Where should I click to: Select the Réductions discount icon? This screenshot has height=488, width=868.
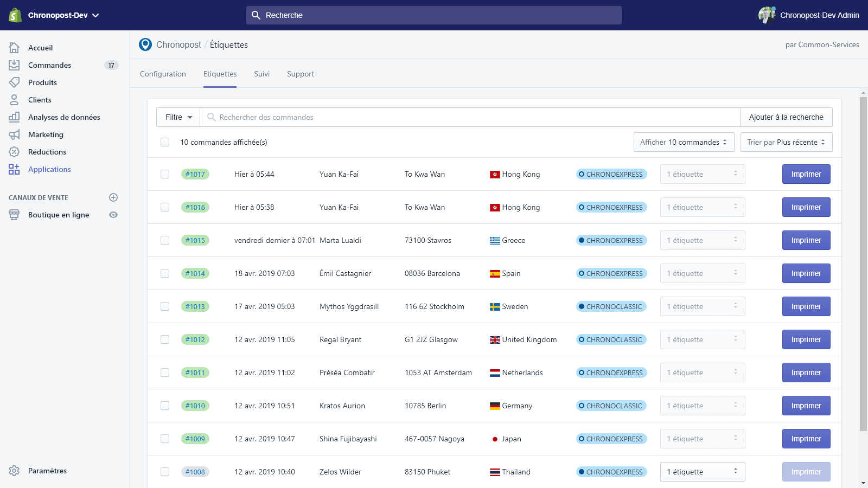[14, 152]
